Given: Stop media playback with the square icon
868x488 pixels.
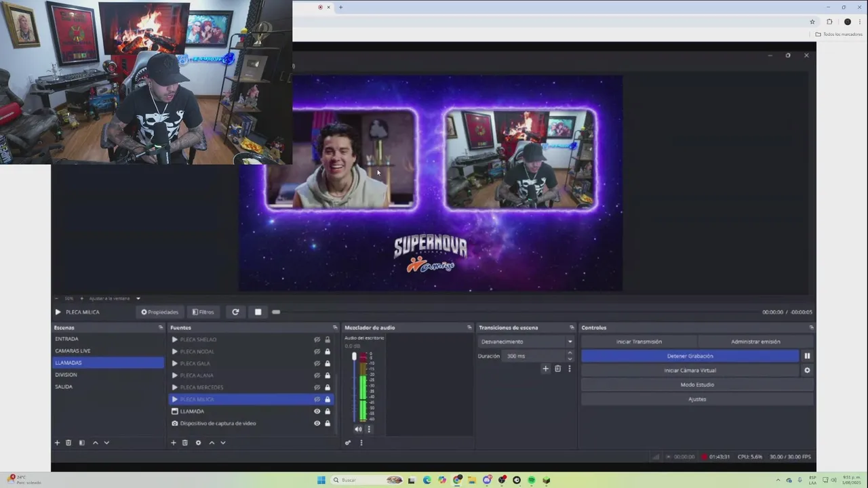Looking at the screenshot, I should coord(258,312).
